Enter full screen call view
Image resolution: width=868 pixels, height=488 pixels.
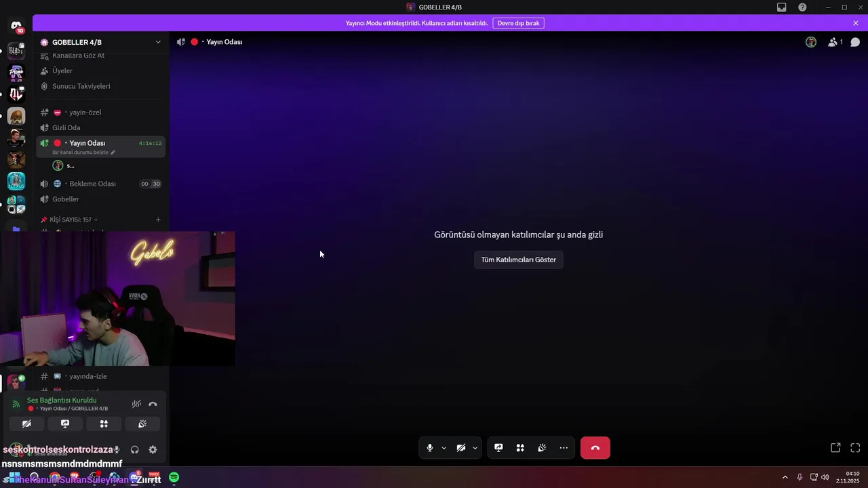[855, 448]
